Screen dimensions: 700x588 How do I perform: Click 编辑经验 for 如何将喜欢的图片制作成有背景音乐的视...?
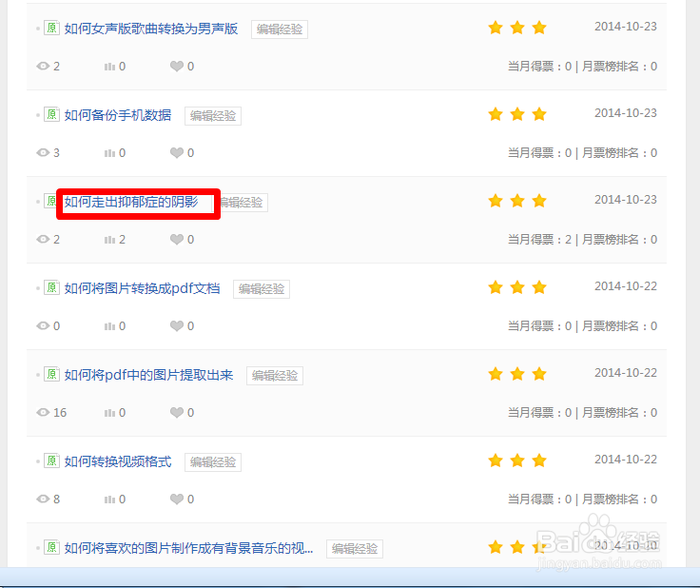click(x=355, y=549)
